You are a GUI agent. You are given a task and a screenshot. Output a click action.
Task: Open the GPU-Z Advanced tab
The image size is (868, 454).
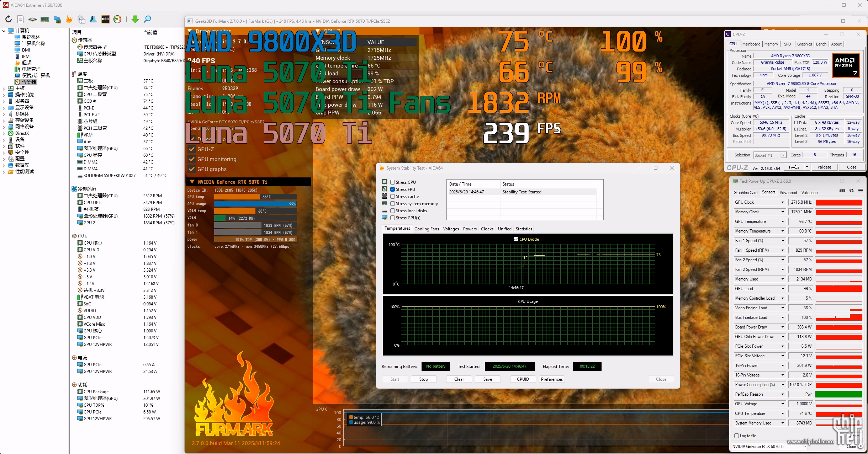pyautogui.click(x=788, y=193)
